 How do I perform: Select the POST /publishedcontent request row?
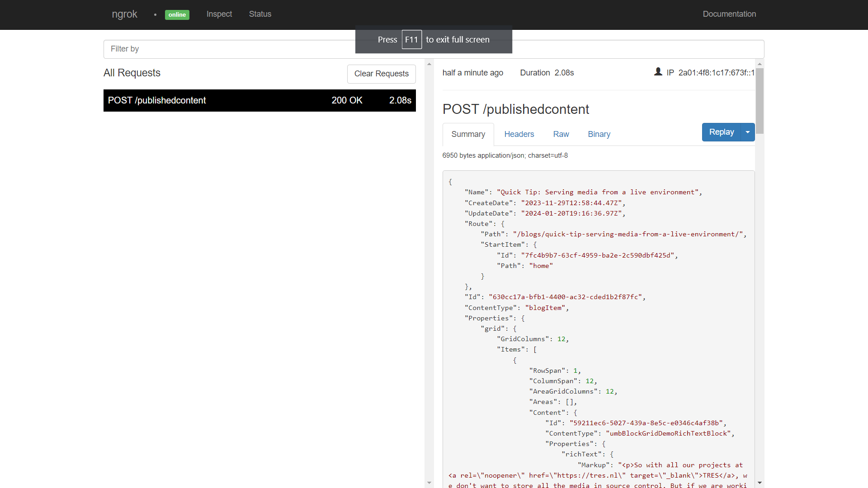[x=259, y=100]
